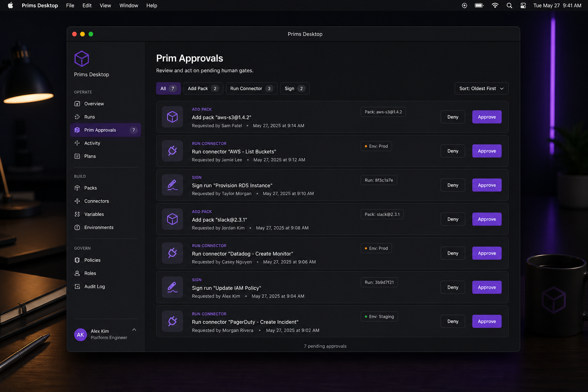Switch to the Run Connector tab
Viewport: 588px width, 392px height.
point(252,88)
